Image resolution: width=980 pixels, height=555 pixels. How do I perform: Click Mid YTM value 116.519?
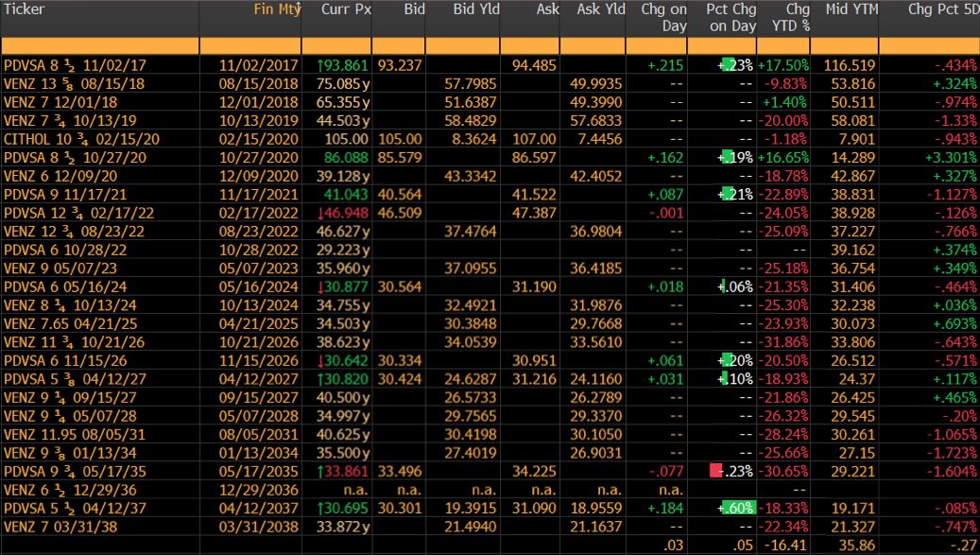point(850,65)
